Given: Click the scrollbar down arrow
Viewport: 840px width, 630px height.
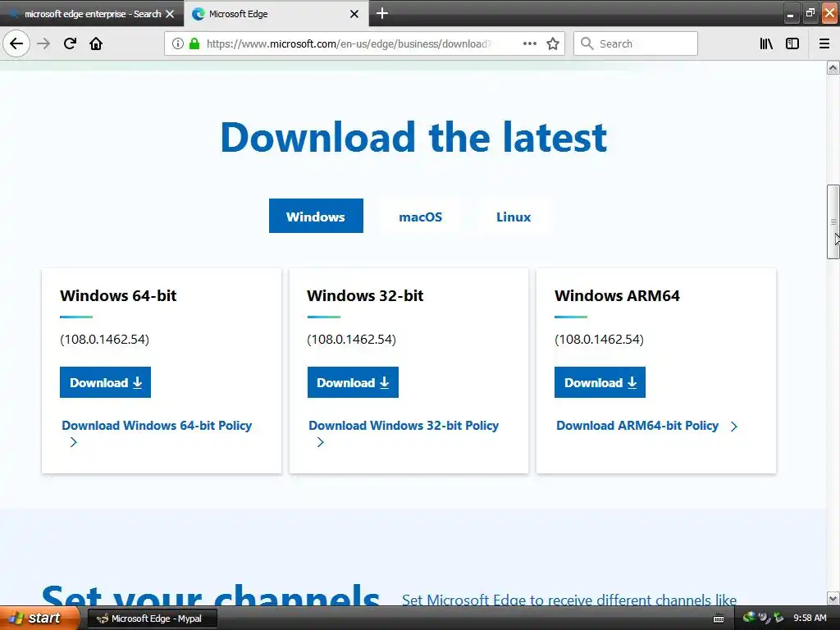Looking at the screenshot, I should click(x=833, y=598).
